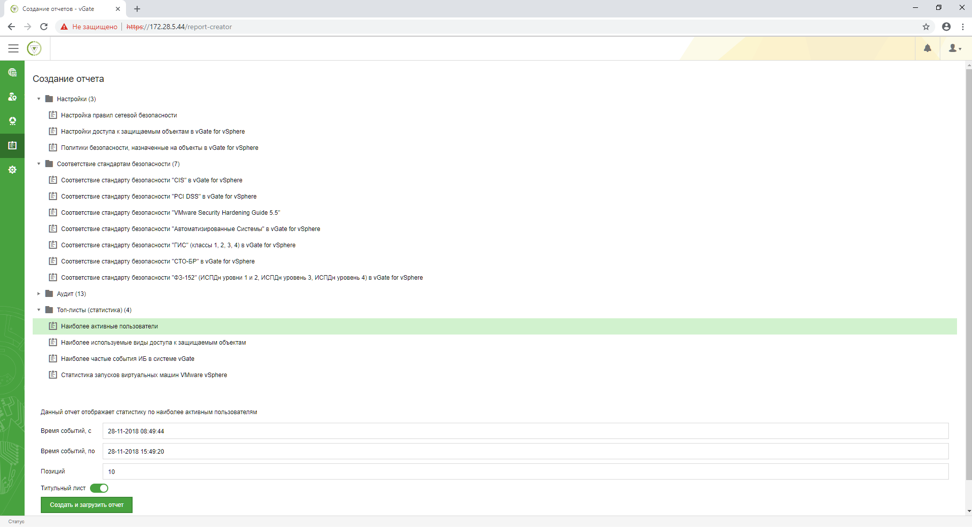Select the PCI DSS compliance report
The image size is (972, 527).
point(158,197)
